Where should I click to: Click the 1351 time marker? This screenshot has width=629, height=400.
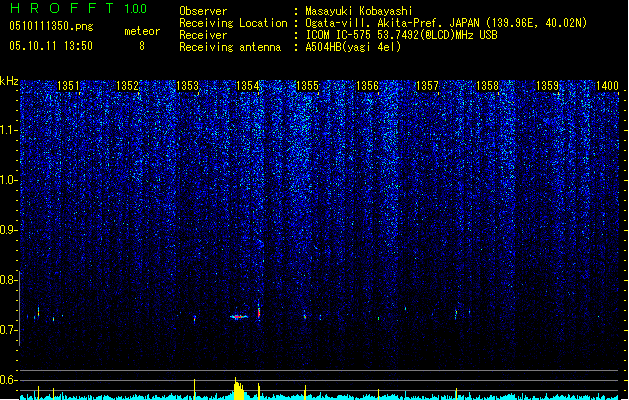[68, 86]
